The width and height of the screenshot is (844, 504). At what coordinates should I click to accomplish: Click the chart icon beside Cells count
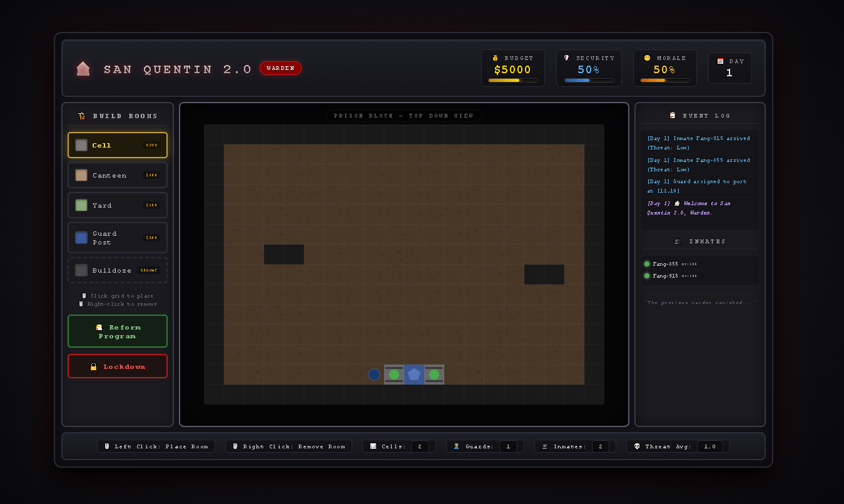click(374, 446)
